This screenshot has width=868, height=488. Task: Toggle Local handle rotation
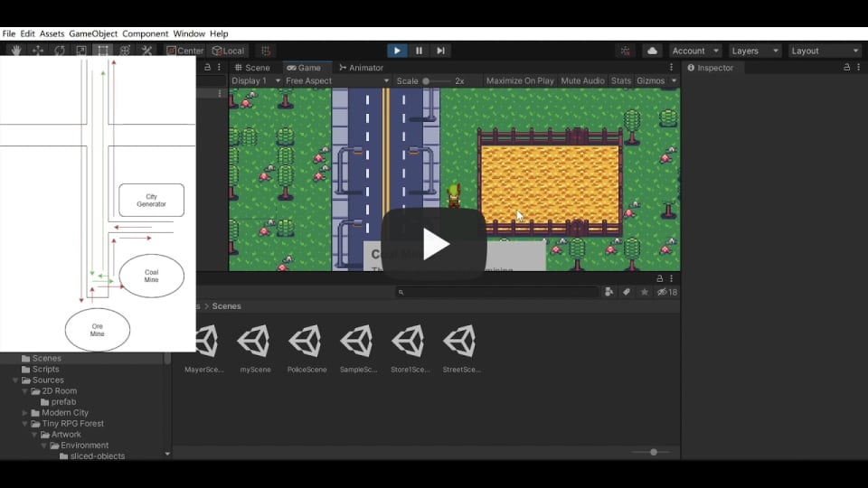228,51
